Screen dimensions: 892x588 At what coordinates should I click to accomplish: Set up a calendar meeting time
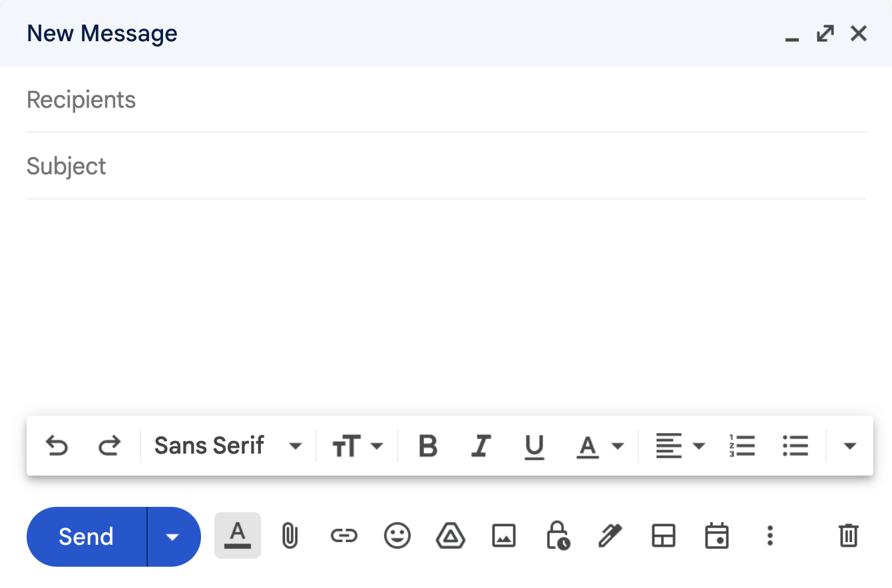[717, 537]
